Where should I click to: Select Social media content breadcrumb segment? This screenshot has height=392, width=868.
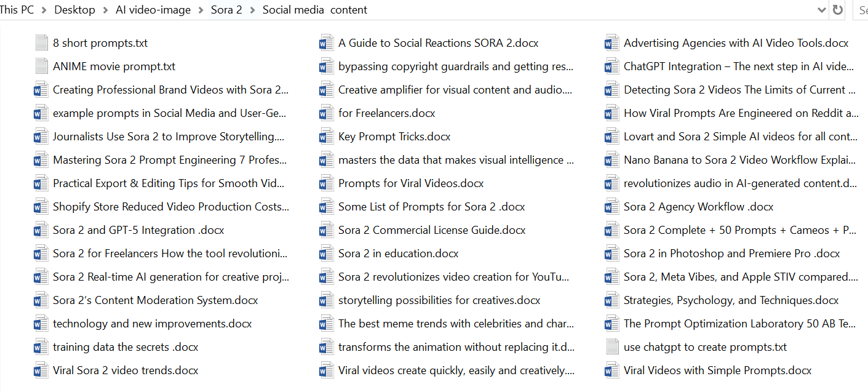(x=315, y=10)
